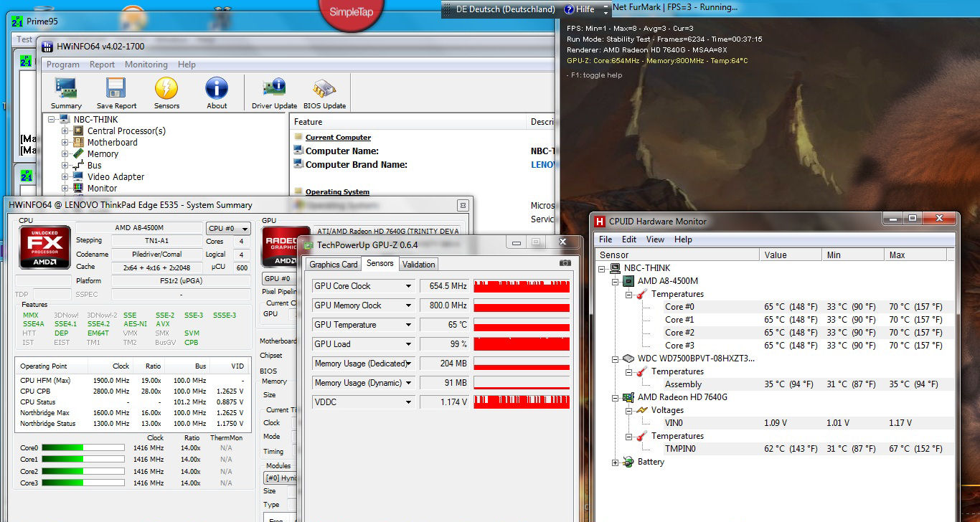Open the Monitoring menu in HWiNFO64

146,65
